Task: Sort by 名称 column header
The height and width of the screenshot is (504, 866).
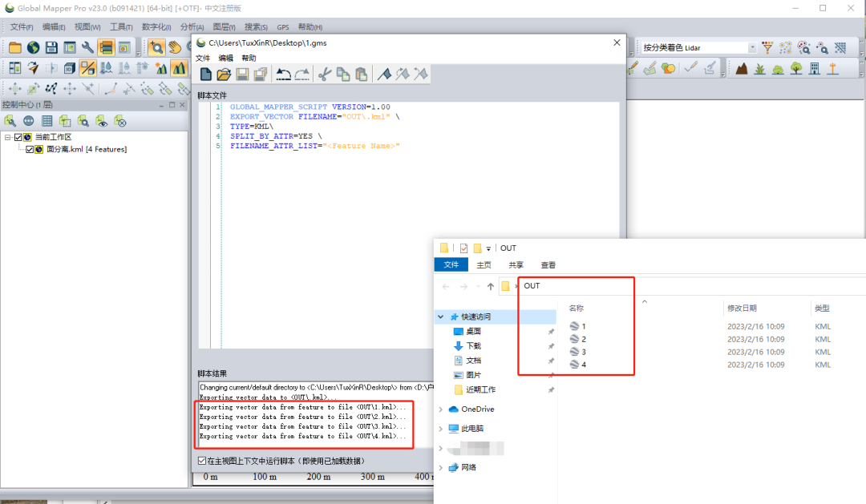Action: tap(576, 308)
